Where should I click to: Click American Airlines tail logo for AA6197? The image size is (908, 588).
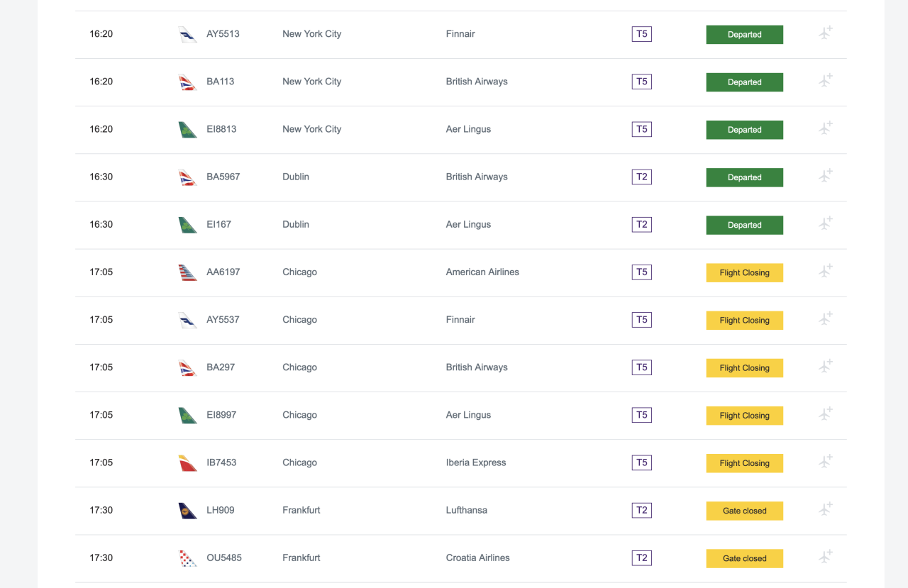tap(187, 272)
